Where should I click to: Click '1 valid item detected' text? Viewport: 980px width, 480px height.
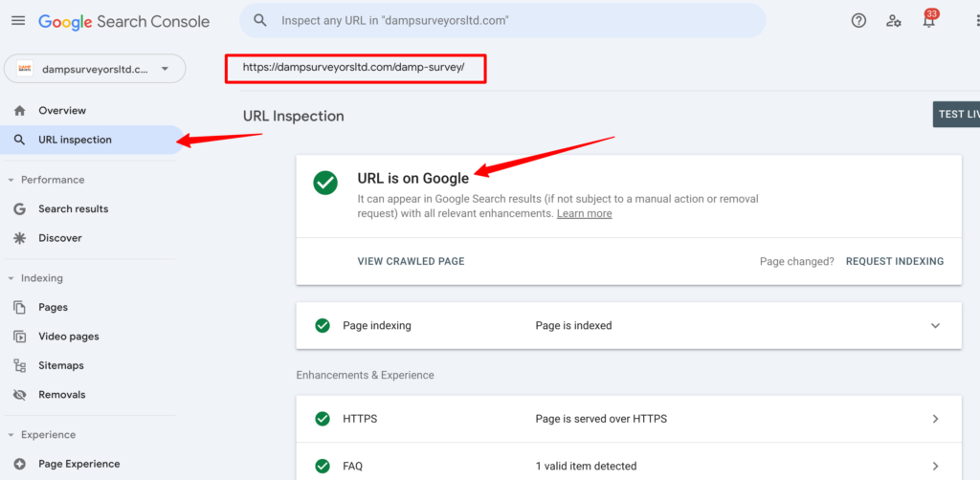coord(586,466)
